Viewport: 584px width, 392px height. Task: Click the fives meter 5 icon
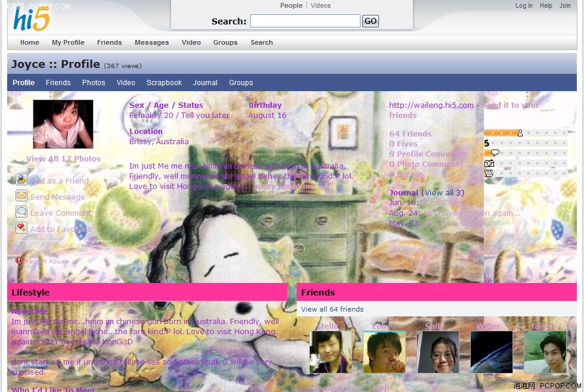487,143
